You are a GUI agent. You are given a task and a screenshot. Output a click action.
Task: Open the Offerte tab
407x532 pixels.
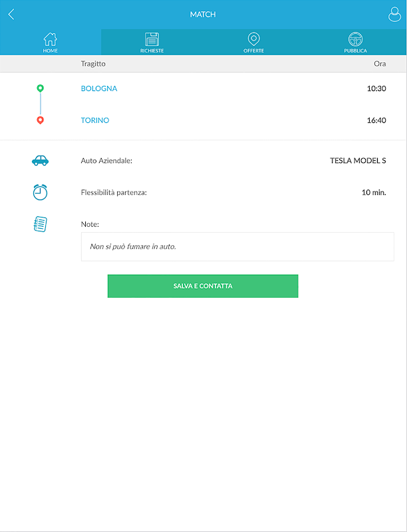pyautogui.click(x=253, y=43)
